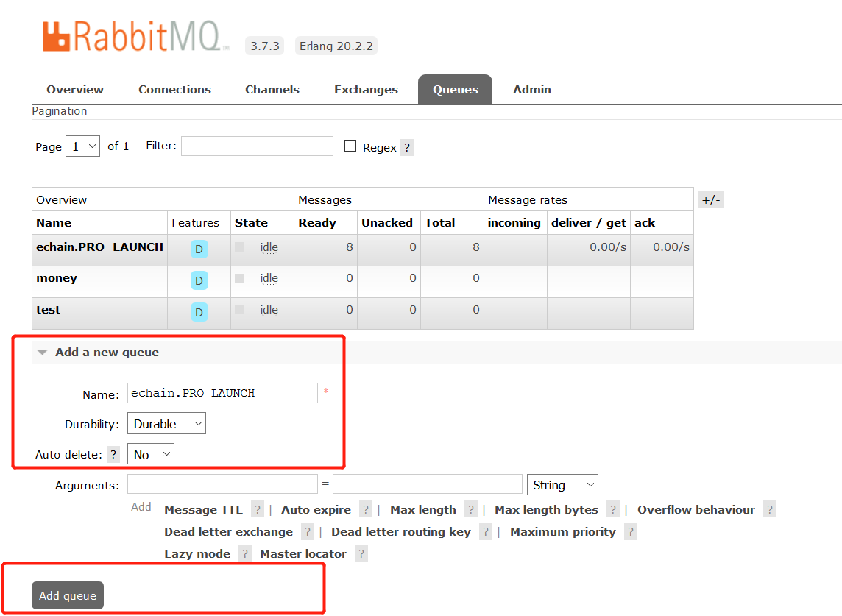842x616 pixels.
Task: Open the echain.PRO_LAUNCH queue link
Action: coord(99,247)
